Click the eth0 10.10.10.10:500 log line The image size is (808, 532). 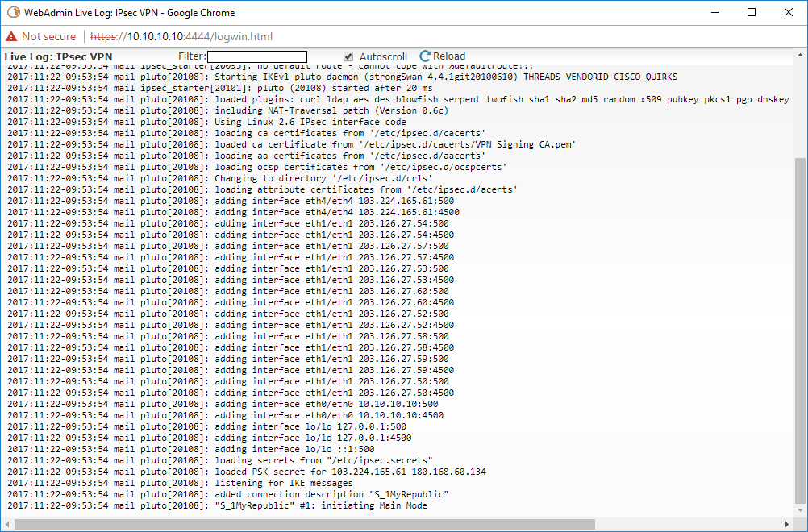point(223,405)
